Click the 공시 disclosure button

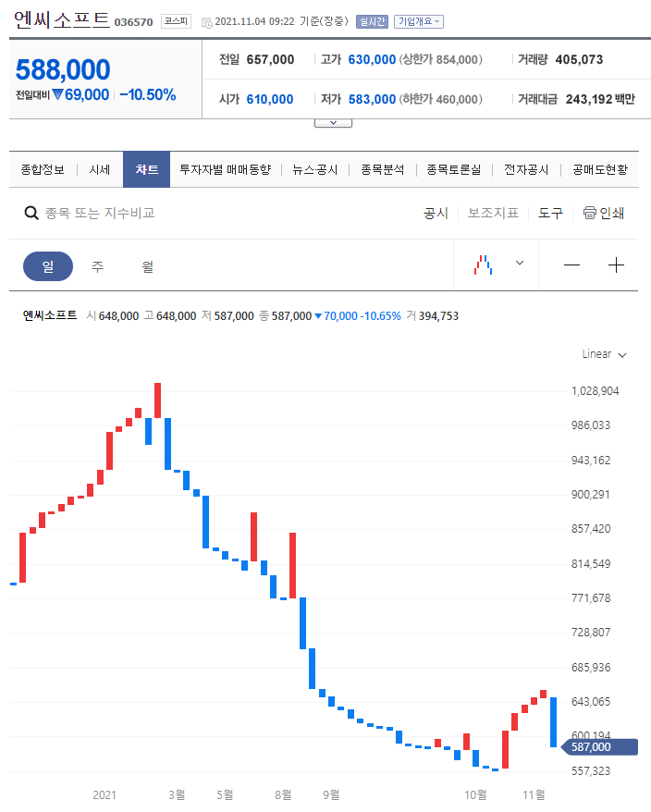pos(436,214)
